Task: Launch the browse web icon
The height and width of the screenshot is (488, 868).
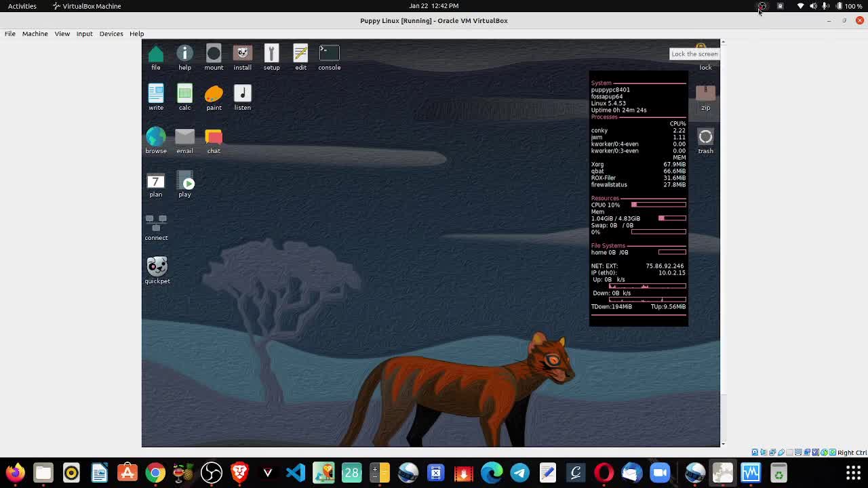Action: click(x=155, y=141)
